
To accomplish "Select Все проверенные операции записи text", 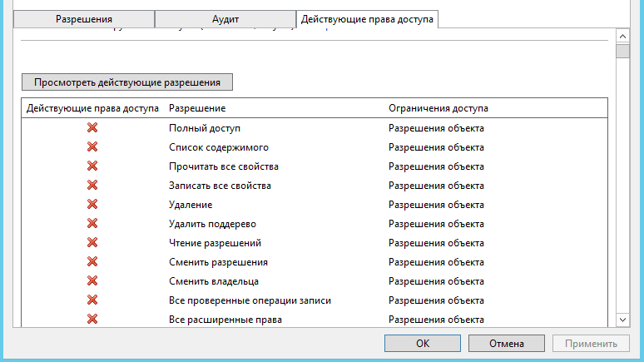I will point(250,300).
